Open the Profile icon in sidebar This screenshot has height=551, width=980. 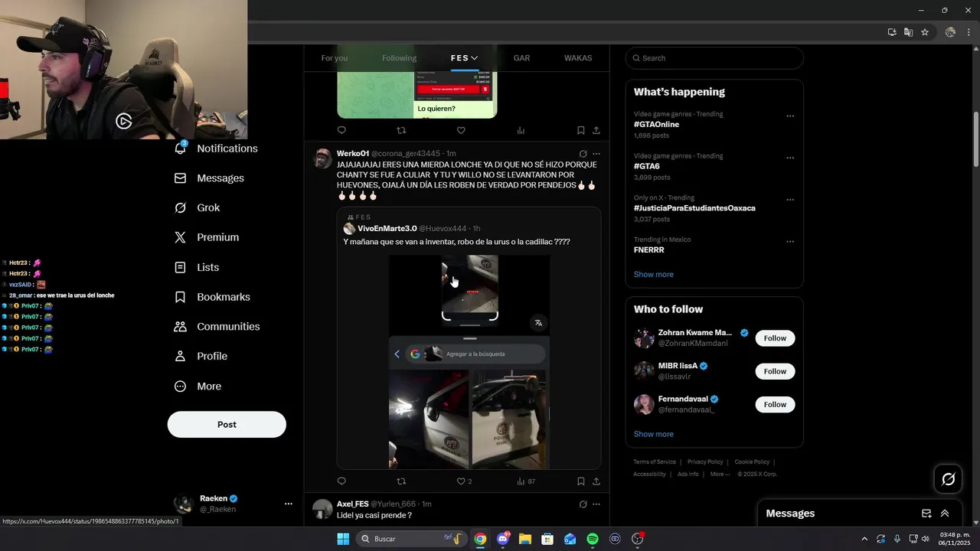pyautogui.click(x=181, y=356)
